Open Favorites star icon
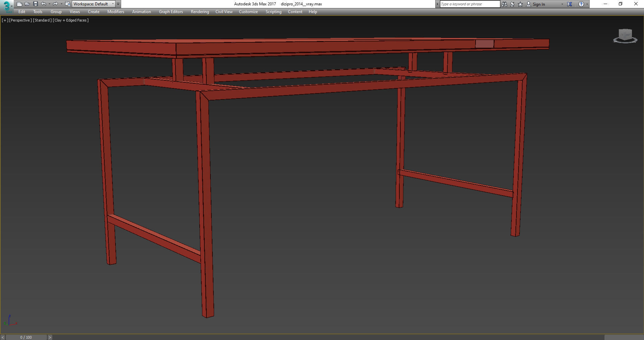Image resolution: width=644 pixels, height=340 pixels. coord(521,4)
